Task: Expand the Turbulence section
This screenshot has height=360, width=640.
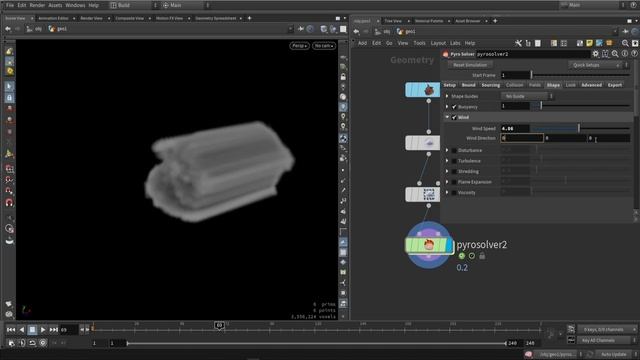Action: coord(447,161)
